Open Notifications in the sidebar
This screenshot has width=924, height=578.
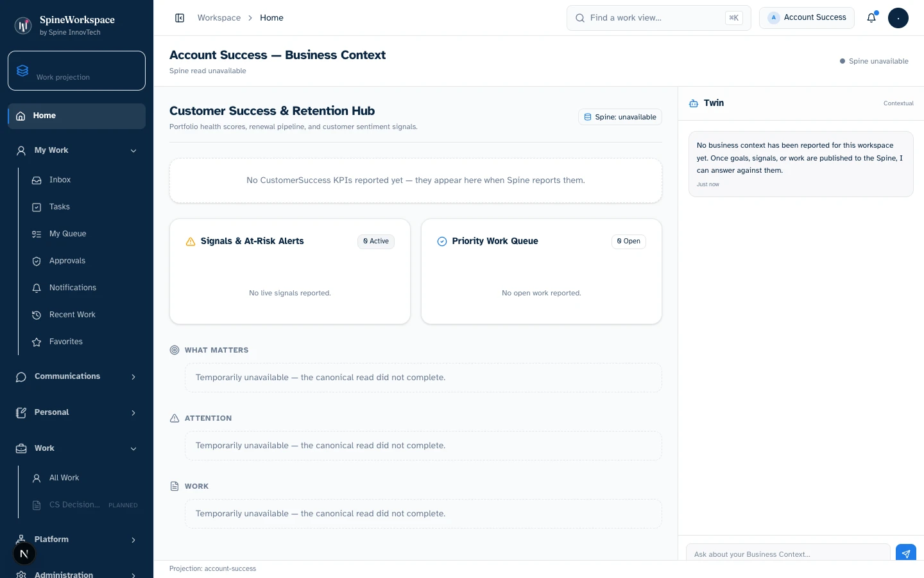[85, 288]
